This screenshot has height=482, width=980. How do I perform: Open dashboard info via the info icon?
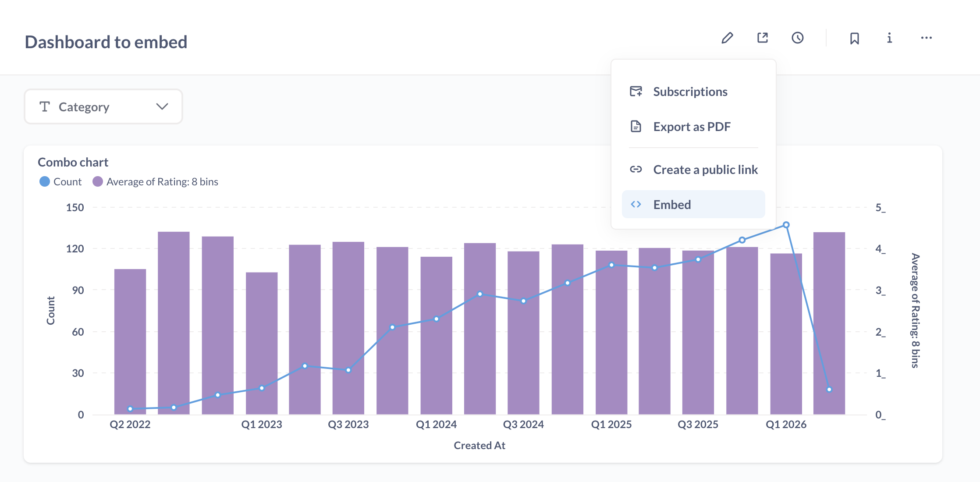point(889,38)
